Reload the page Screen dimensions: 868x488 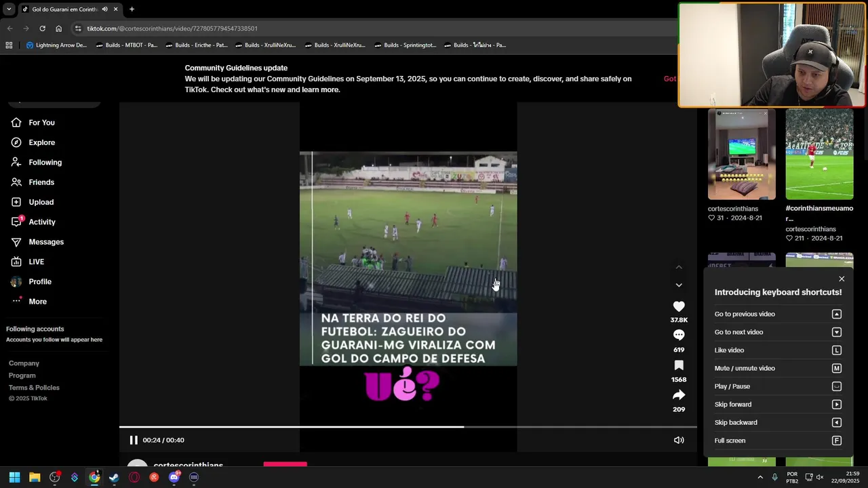pyautogui.click(x=42, y=28)
